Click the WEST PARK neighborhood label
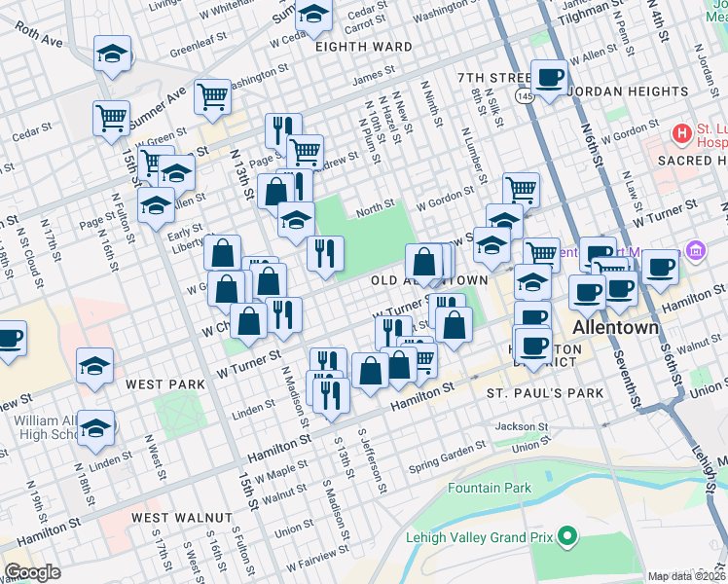Image resolution: width=728 pixels, height=584 pixels. [x=165, y=384]
